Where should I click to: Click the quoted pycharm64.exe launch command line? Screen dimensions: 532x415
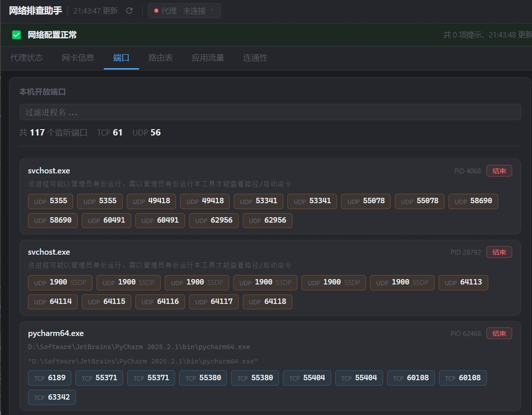tap(143, 361)
